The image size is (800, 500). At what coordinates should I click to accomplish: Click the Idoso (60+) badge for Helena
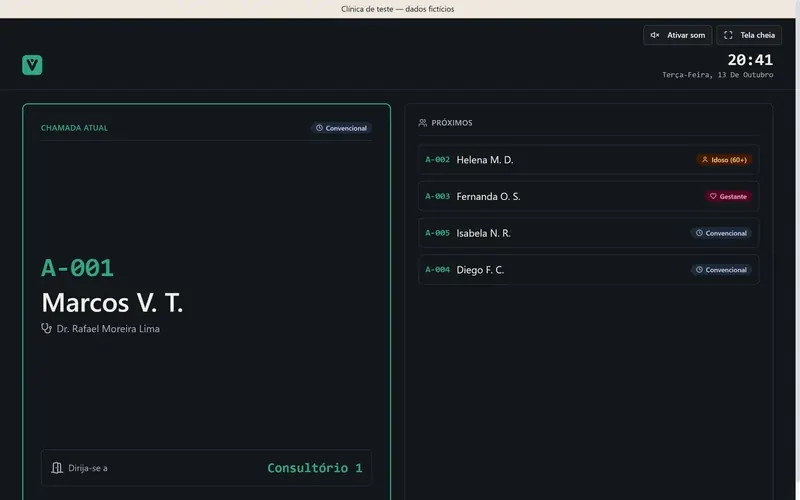point(724,160)
